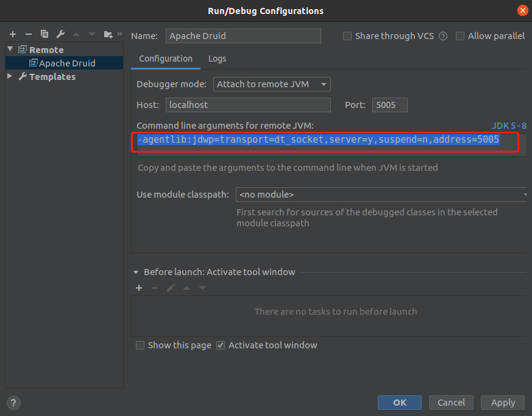Click the Remove Configuration minus icon

[x=28, y=34]
